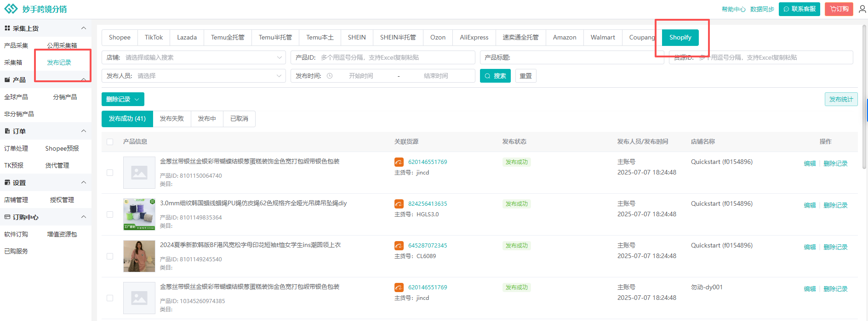Select the checkbox for 2024夏季新款 T-shirt row

click(110, 256)
